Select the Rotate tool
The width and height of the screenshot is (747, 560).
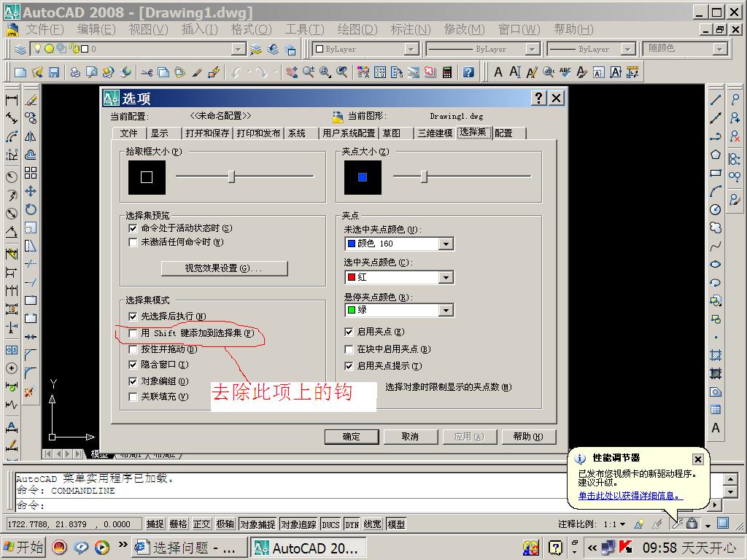pos(31,209)
